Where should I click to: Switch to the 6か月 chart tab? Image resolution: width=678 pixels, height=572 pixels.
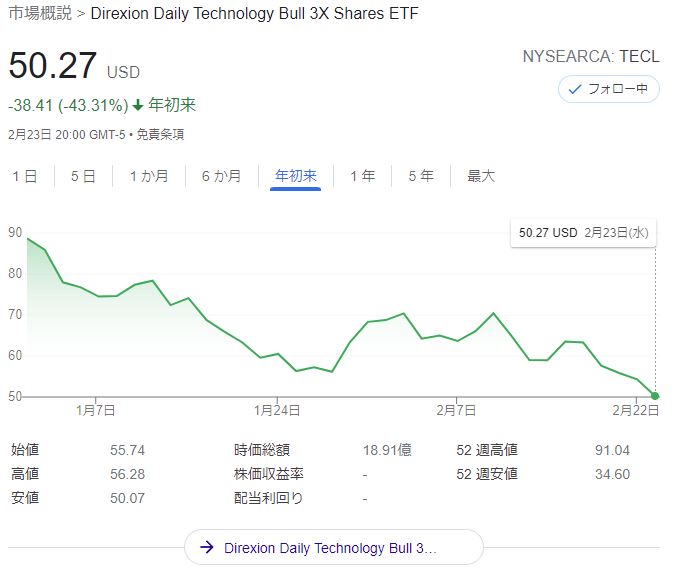[221, 176]
